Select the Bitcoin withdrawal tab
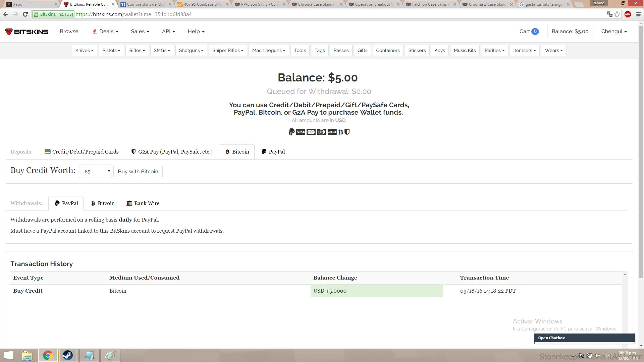644x362 pixels. tap(103, 203)
